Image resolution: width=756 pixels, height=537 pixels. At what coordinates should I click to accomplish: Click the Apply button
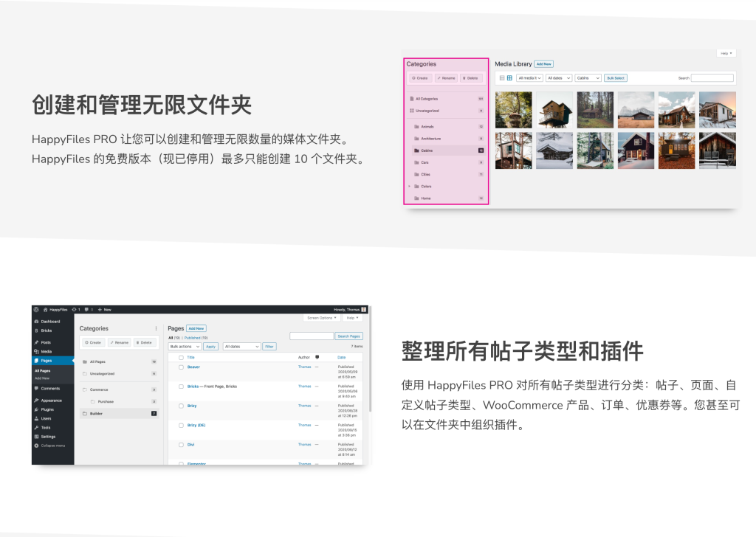pyautogui.click(x=210, y=346)
